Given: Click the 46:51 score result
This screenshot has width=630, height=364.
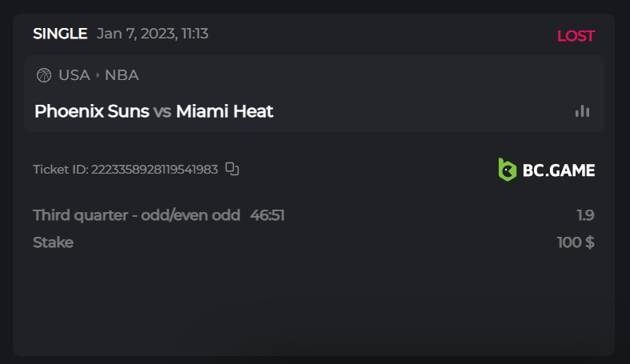Looking at the screenshot, I should tap(267, 215).
